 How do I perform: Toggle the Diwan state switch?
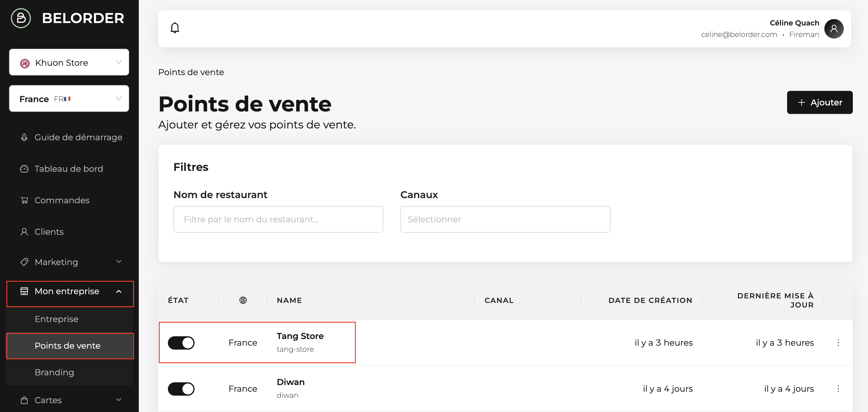pyautogui.click(x=181, y=389)
